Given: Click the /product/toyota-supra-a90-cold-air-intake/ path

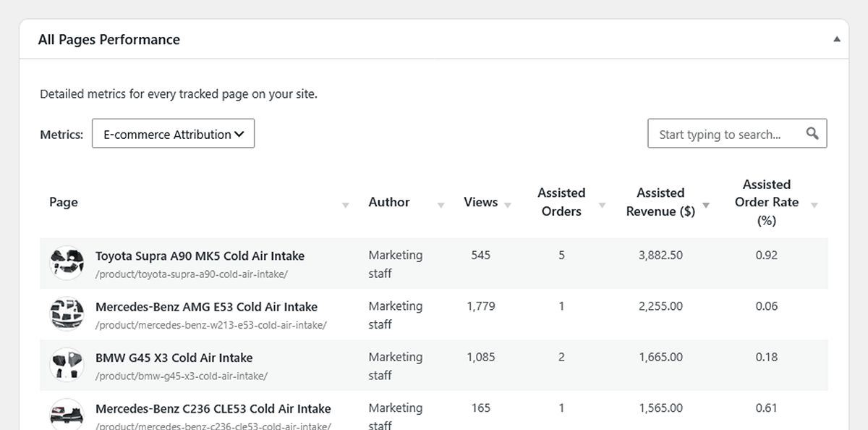Looking at the screenshot, I should pyautogui.click(x=192, y=274).
